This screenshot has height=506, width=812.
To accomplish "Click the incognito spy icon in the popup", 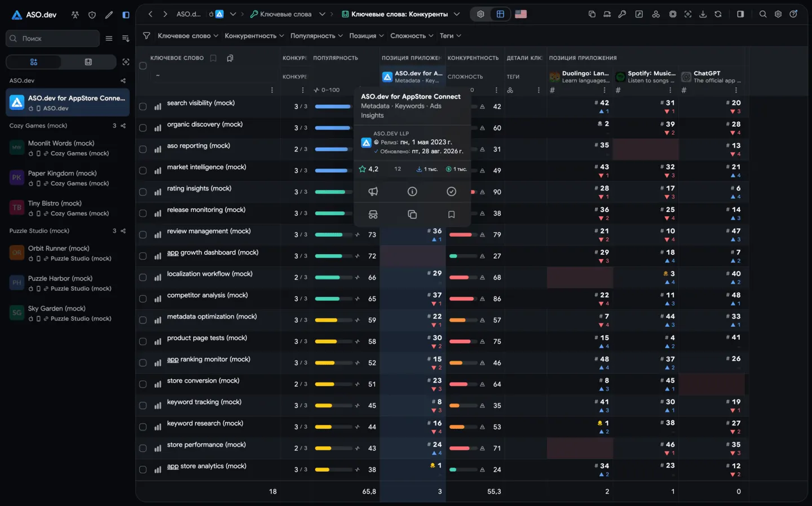I will [373, 215].
